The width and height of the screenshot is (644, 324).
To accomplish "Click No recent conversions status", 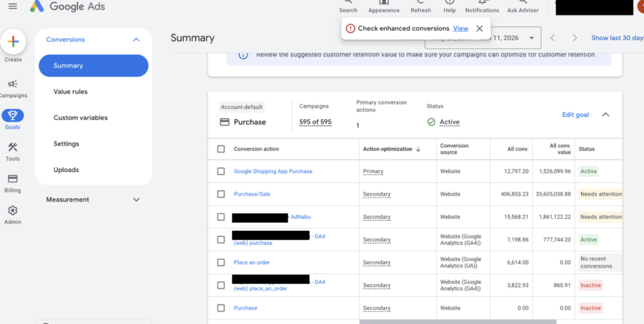I will point(601,262).
